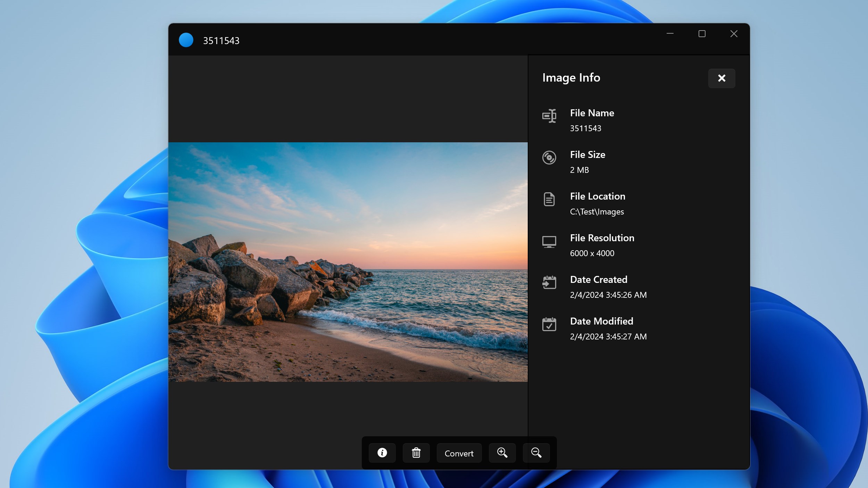Click the Date Created calendar icon

tap(549, 283)
